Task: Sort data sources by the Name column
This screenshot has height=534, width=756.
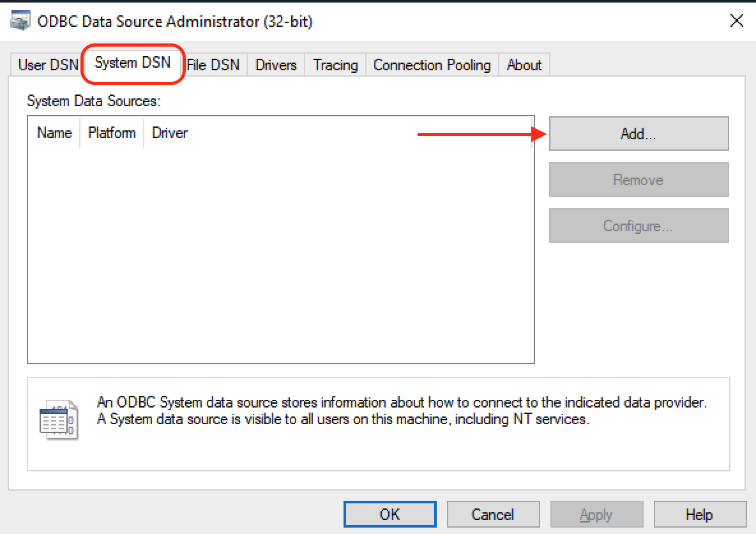Action: 54,133
